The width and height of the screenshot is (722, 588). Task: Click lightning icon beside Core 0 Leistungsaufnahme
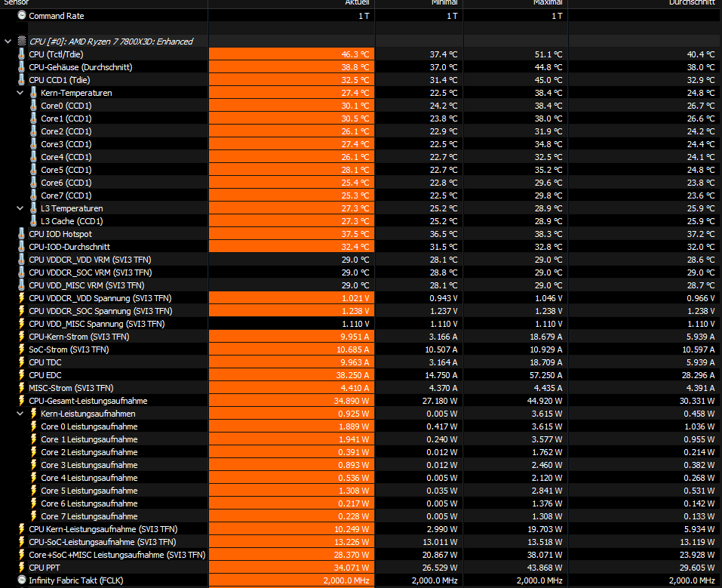pyautogui.click(x=34, y=426)
